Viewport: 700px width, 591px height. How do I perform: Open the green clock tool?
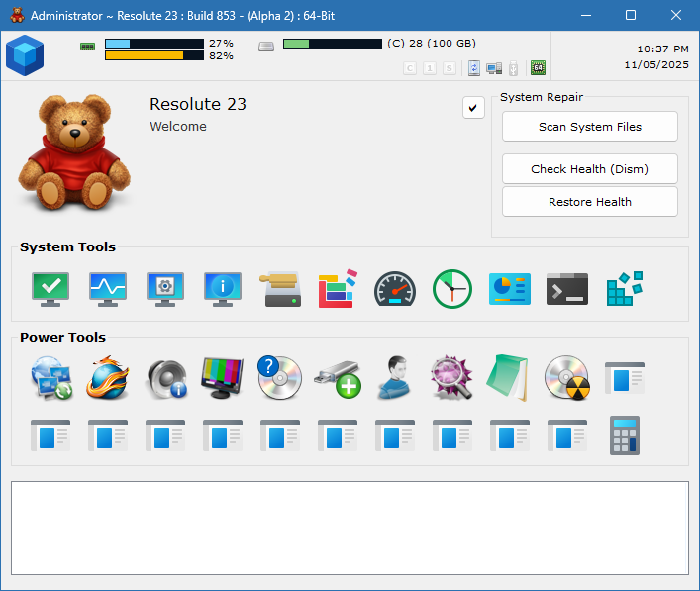point(452,289)
